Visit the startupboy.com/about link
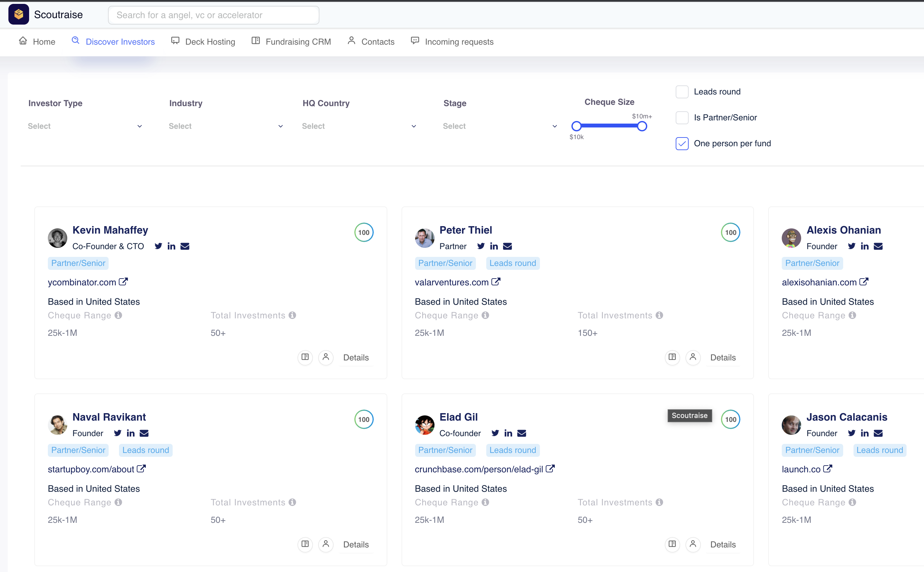The height and width of the screenshot is (572, 924). point(91,469)
